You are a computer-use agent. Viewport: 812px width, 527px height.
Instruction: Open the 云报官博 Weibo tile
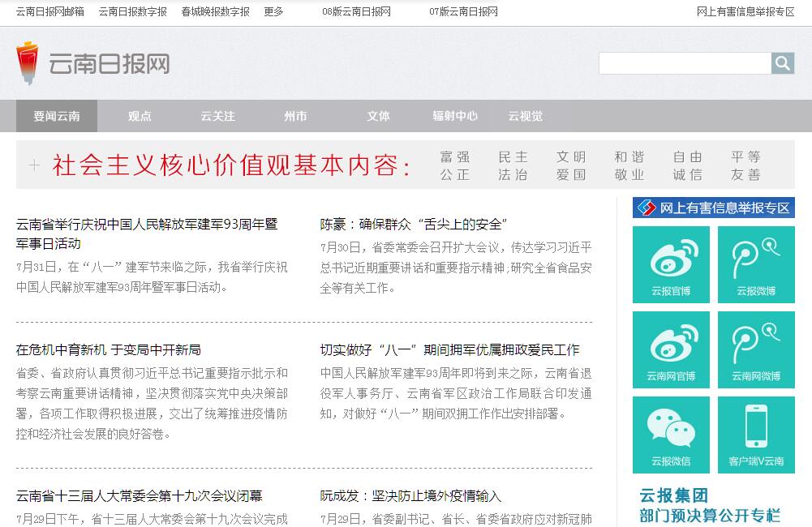(x=671, y=264)
